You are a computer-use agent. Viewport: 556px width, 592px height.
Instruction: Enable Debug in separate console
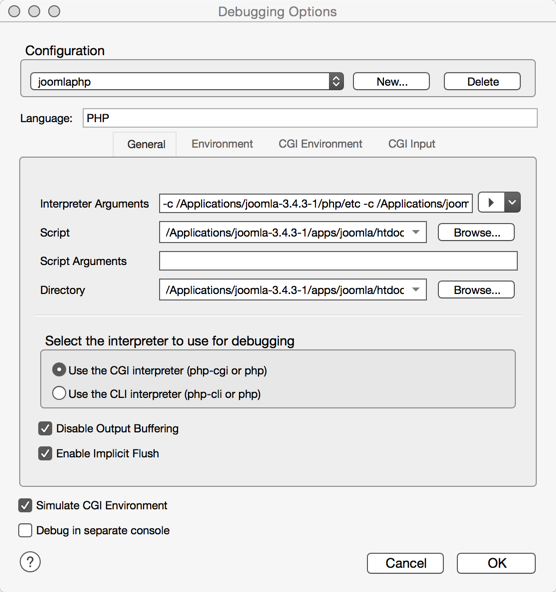pos(25,530)
